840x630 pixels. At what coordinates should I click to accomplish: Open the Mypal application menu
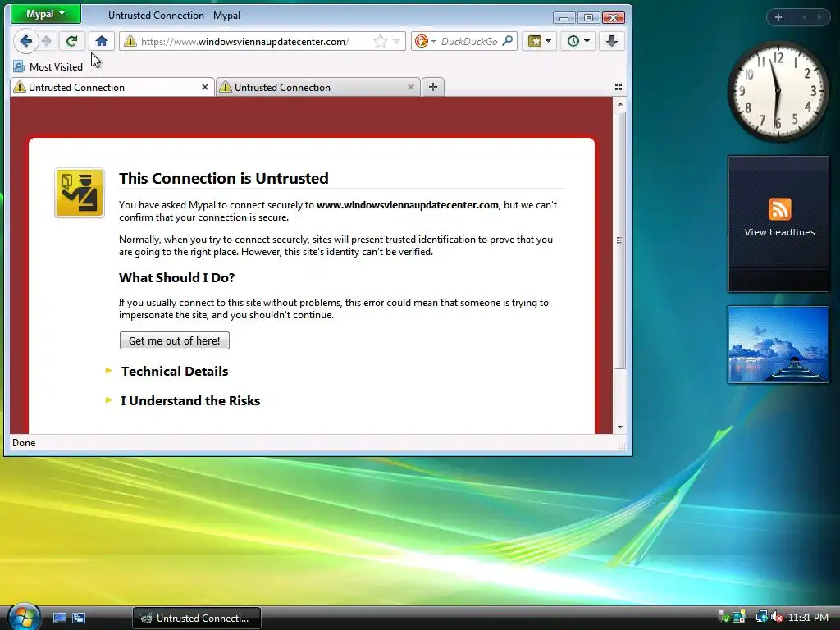coord(46,14)
